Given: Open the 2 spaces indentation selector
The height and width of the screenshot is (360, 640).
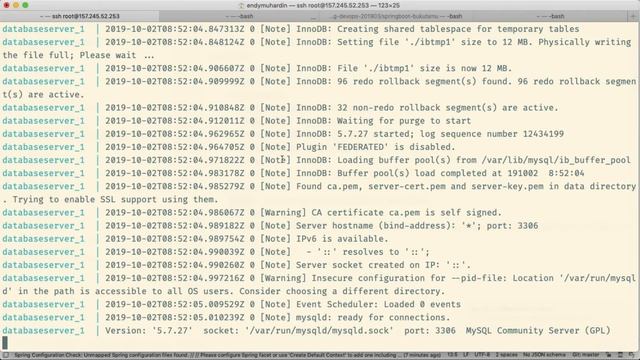Looking at the screenshot, I should (506, 356).
